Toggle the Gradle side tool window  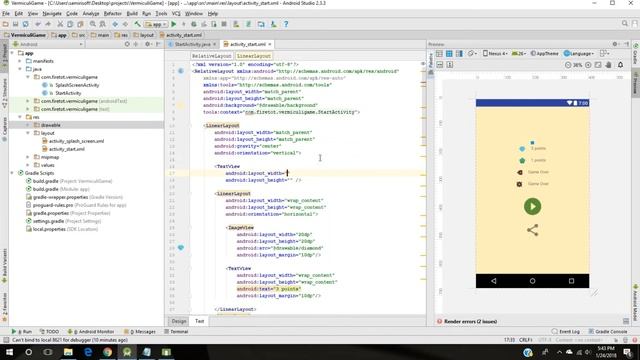point(636,54)
